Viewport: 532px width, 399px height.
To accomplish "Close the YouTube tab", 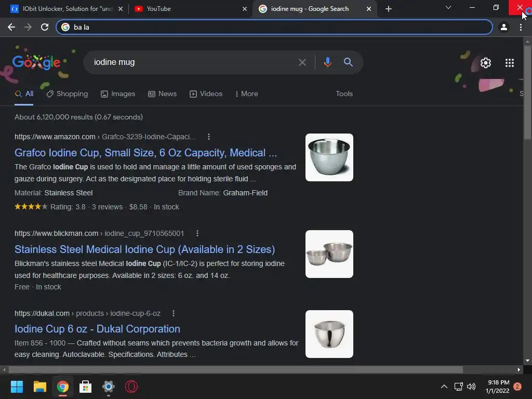I will click(245, 9).
